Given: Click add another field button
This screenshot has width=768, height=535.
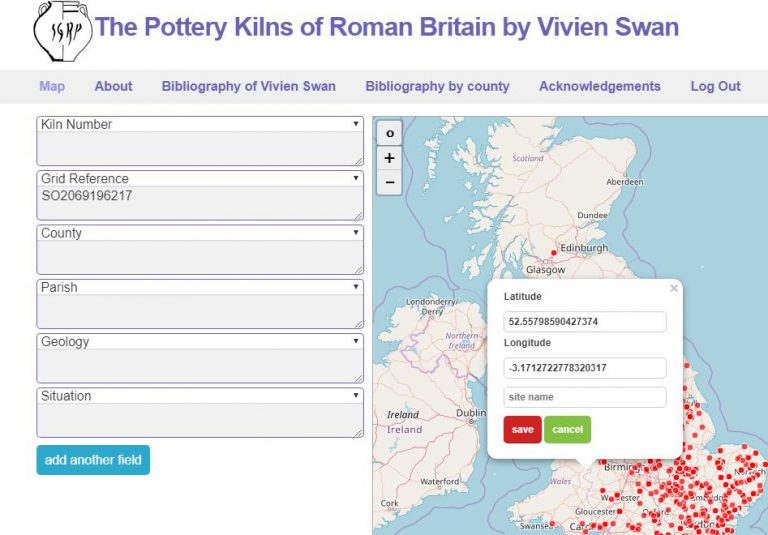Looking at the screenshot, I should point(93,460).
